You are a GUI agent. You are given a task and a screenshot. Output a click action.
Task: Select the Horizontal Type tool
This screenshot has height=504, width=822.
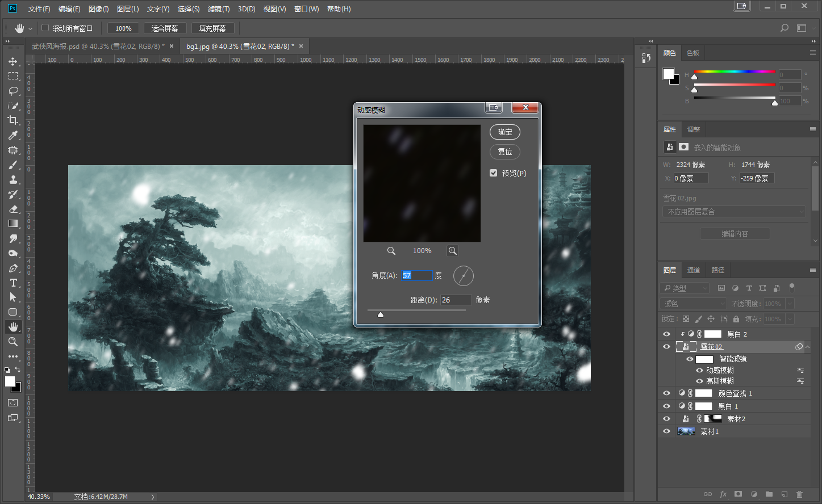point(13,283)
